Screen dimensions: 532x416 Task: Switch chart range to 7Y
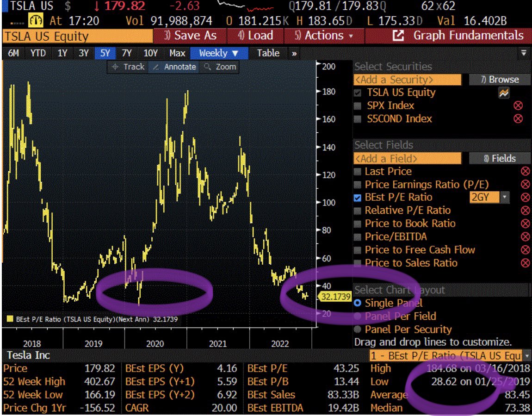coord(127,53)
